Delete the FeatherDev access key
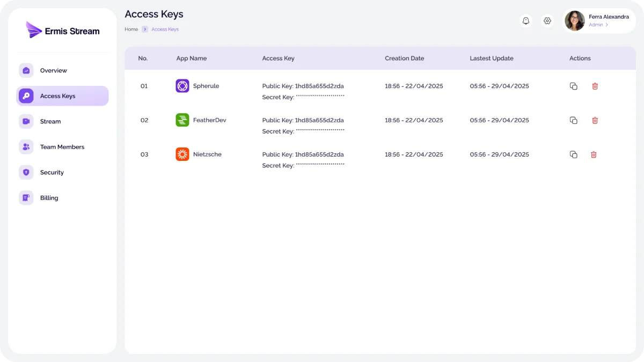Image resolution: width=644 pixels, height=362 pixels. tap(595, 121)
